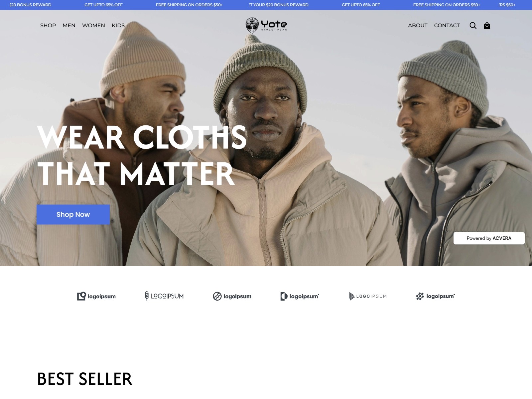Click the blue Shop Now button
The width and height of the screenshot is (532, 399).
click(73, 214)
